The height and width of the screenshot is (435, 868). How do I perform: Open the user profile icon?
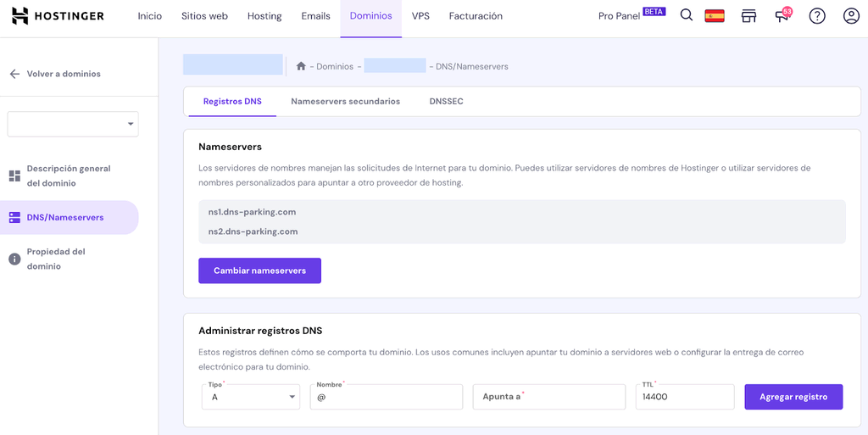pyautogui.click(x=851, y=16)
